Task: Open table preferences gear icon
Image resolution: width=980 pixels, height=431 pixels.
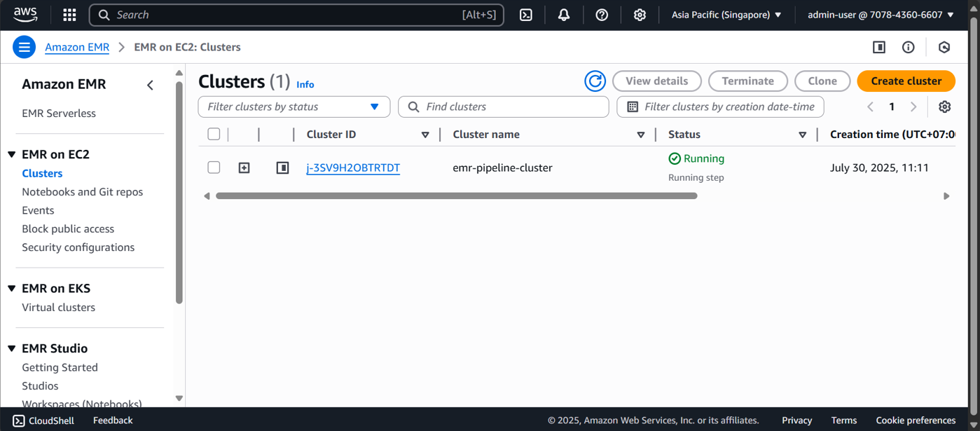Action: click(x=944, y=107)
